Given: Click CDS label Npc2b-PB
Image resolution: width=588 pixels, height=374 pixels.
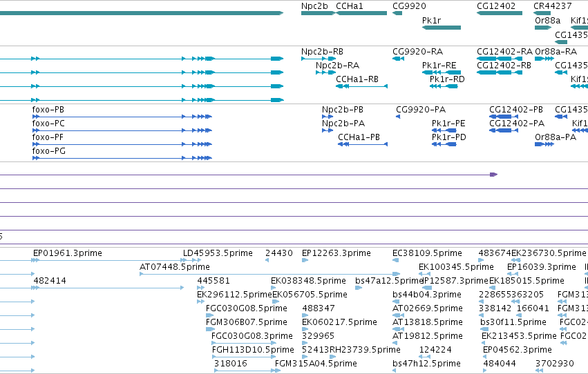Looking at the screenshot, I should tap(343, 110).
